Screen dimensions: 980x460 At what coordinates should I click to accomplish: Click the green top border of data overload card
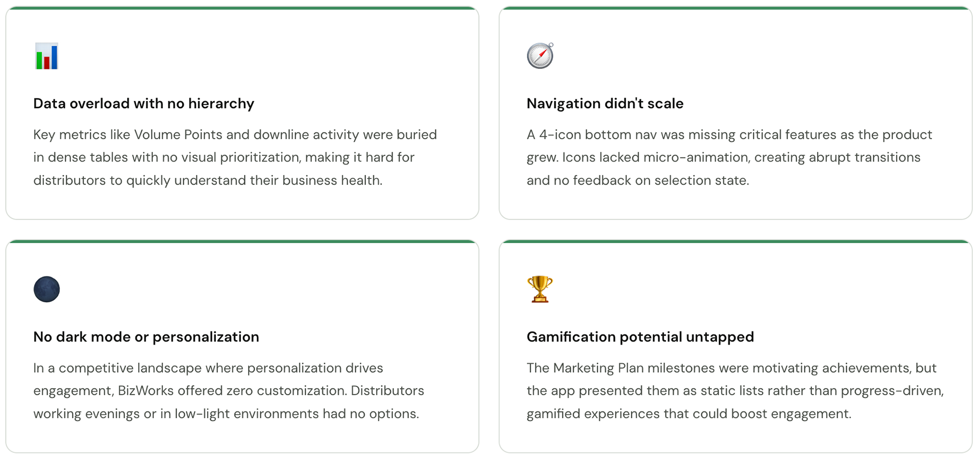pos(242,8)
